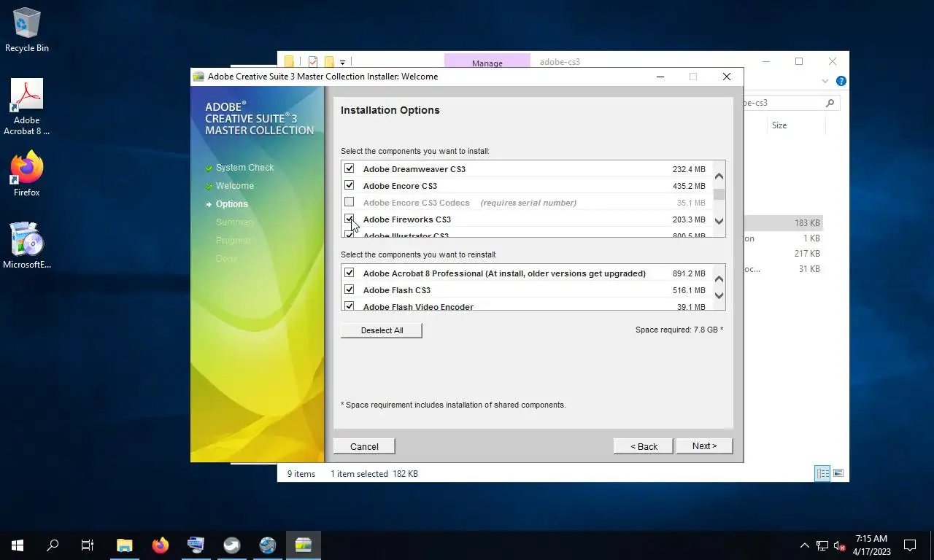Open the notification center icon
The height and width of the screenshot is (560, 934).
click(x=910, y=545)
